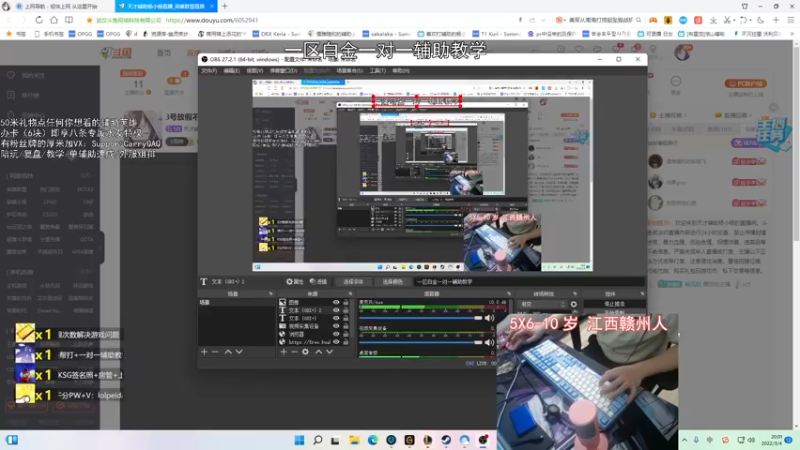Pop out the Scenes dock

(270, 294)
